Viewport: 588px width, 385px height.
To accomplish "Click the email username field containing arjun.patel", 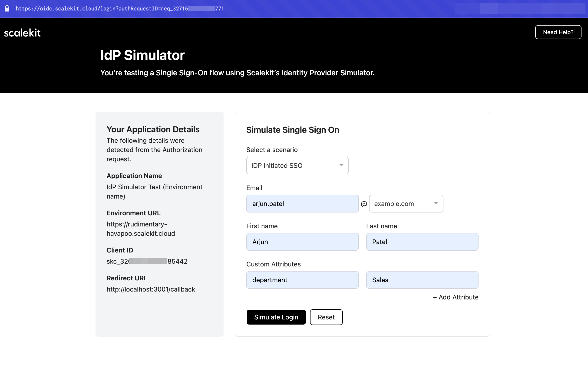I will coord(302,203).
